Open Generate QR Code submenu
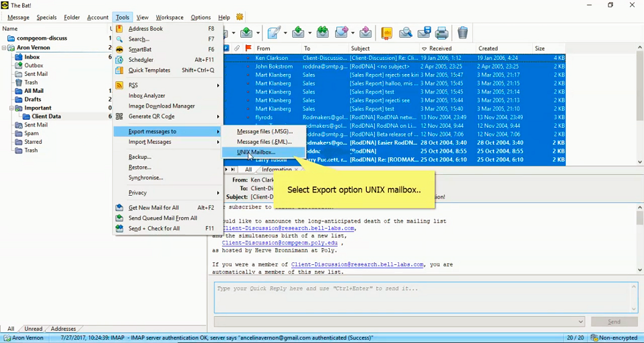The width and height of the screenshot is (644, 343). tap(168, 116)
